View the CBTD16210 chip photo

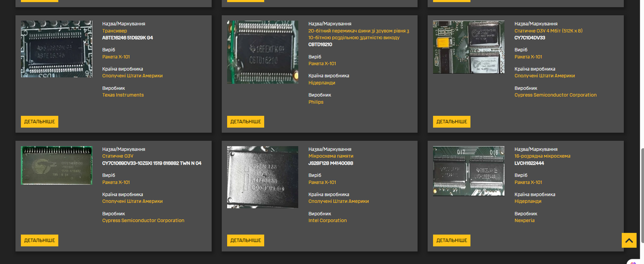point(263,52)
